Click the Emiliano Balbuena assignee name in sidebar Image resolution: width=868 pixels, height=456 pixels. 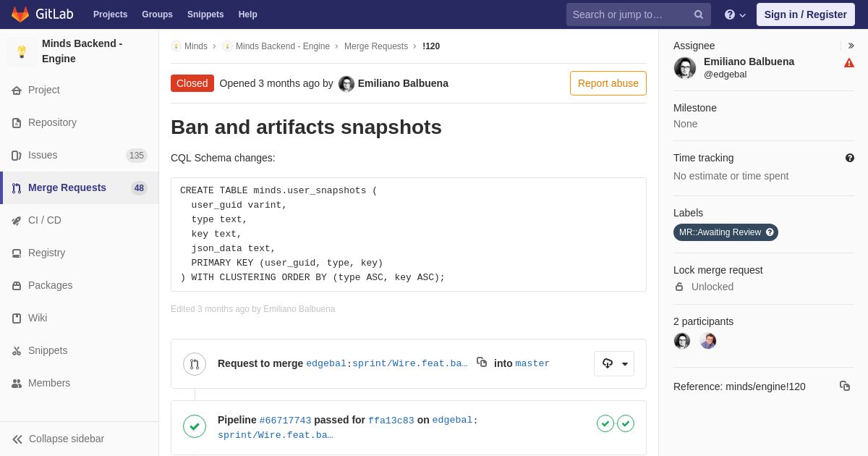click(x=749, y=62)
